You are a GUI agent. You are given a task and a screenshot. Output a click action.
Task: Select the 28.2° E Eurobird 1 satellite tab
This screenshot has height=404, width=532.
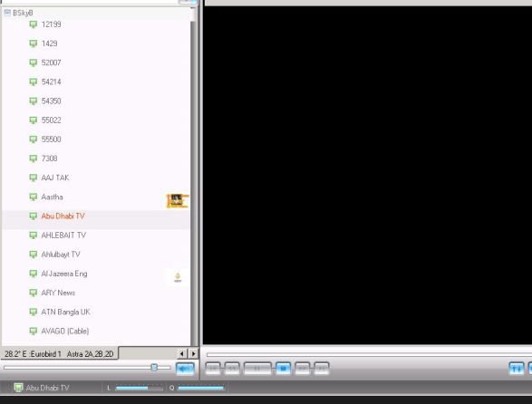[60, 354]
